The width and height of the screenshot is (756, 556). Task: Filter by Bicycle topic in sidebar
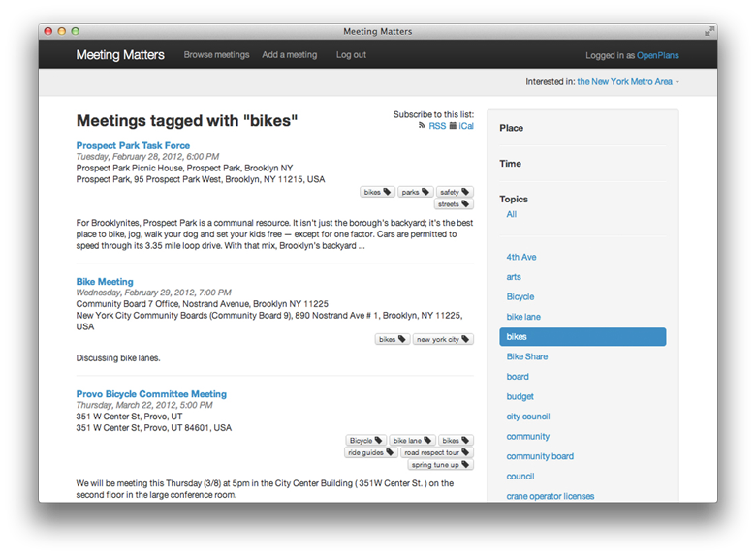click(520, 296)
